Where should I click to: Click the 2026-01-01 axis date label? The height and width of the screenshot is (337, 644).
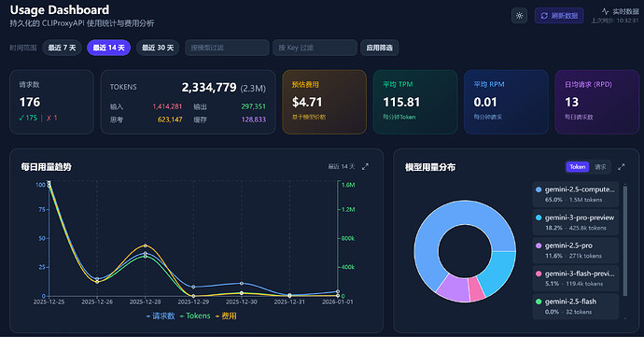click(338, 302)
